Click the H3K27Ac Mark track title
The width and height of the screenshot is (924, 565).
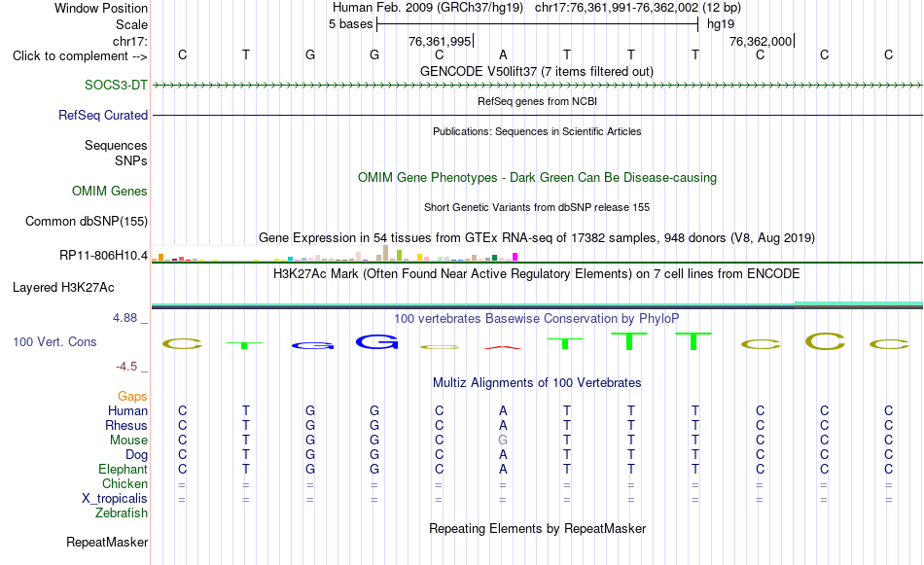point(537,273)
